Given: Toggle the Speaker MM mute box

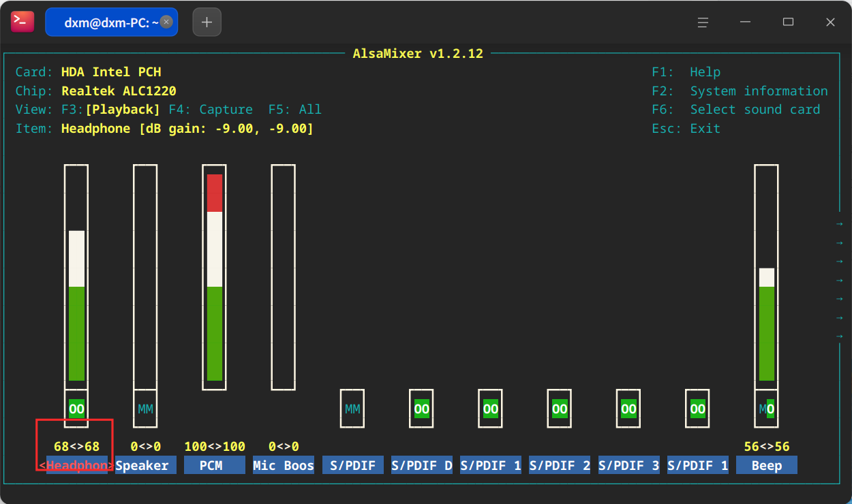Looking at the screenshot, I should (x=145, y=409).
